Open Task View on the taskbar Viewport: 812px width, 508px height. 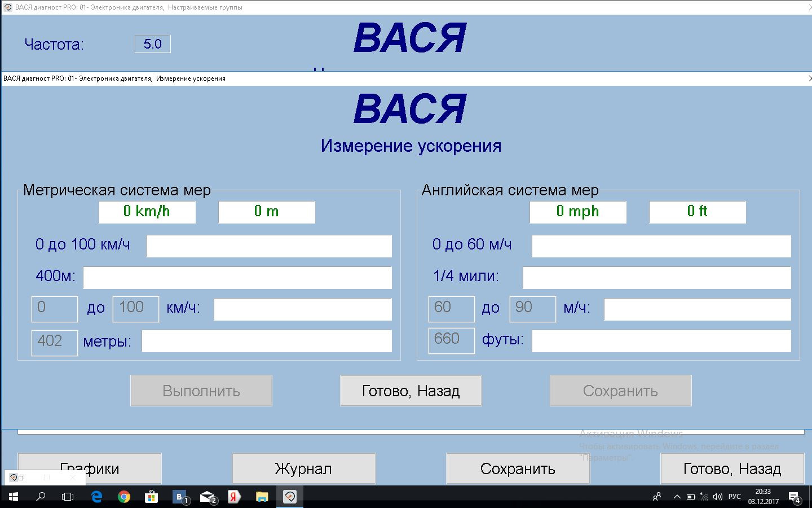pos(68,497)
